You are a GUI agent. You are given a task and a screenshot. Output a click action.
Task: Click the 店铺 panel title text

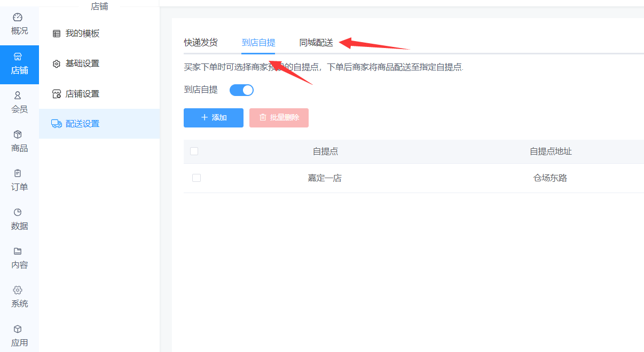[x=99, y=6]
